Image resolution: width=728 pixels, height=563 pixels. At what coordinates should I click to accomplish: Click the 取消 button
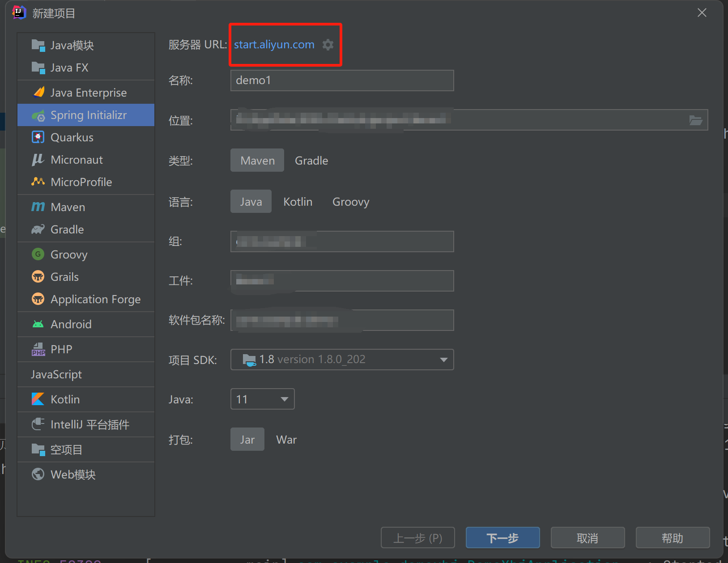click(588, 538)
